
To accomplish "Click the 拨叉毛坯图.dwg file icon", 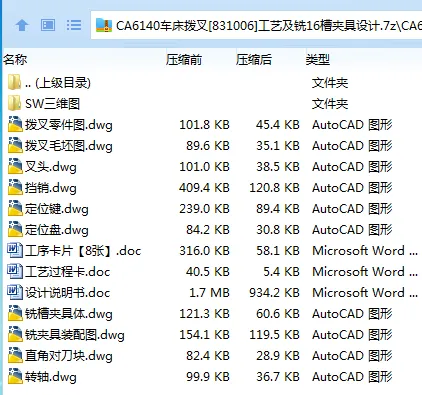I will click(x=15, y=145).
